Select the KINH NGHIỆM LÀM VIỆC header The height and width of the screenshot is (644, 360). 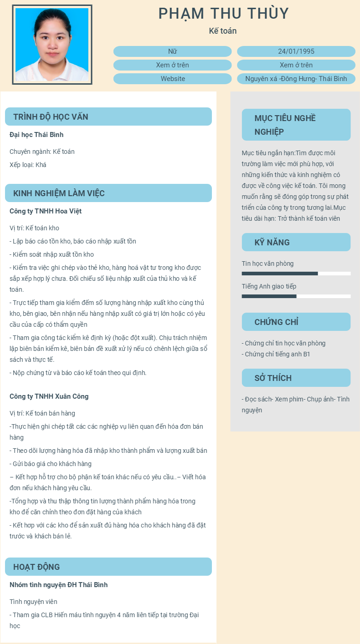point(108,193)
